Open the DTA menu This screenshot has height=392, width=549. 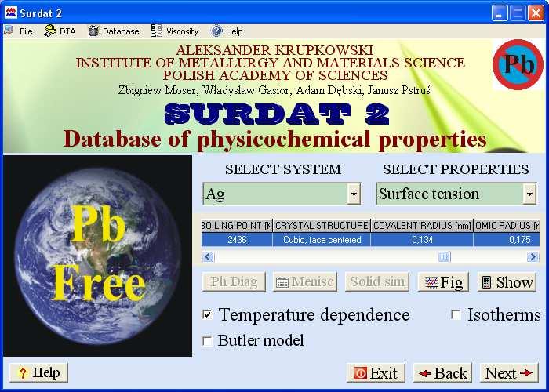coord(67,31)
